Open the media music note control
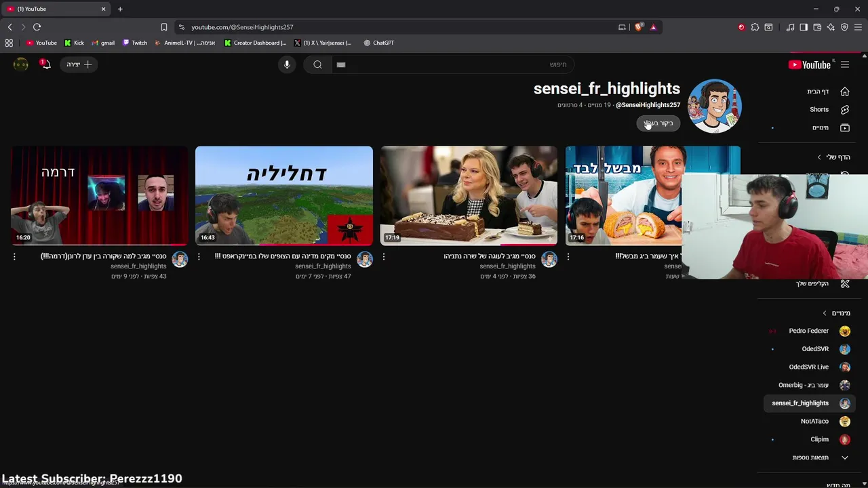This screenshot has width=868, height=488. (790, 27)
